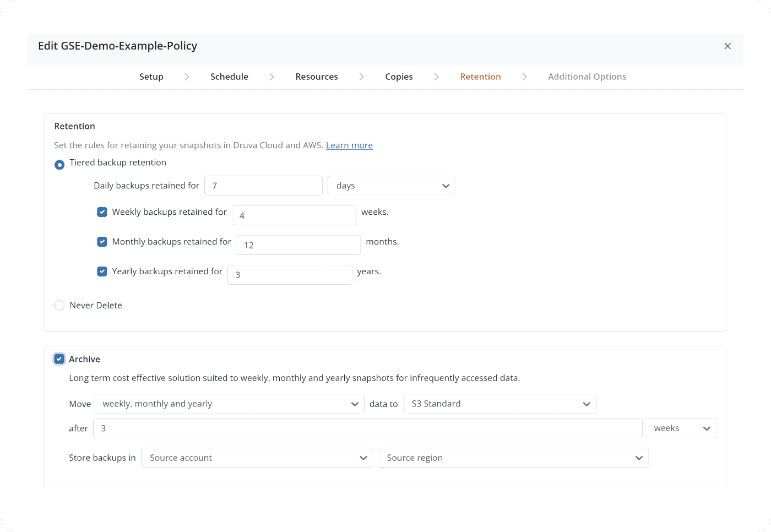The image size is (771, 532).
Task: Open the Schedule step
Action: [229, 77]
